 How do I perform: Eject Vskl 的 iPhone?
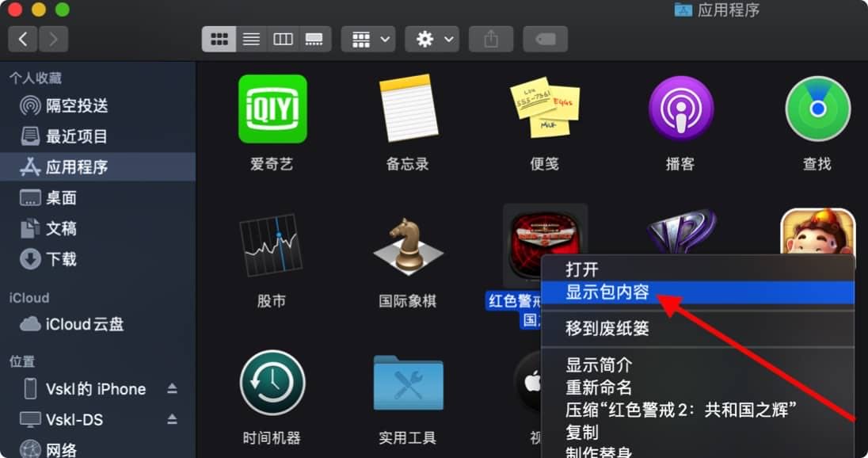[172, 389]
